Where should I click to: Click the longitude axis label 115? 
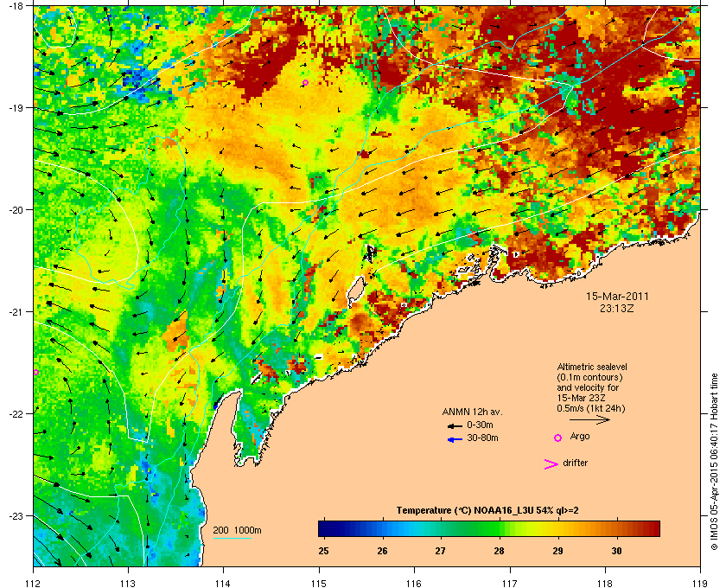319,583
